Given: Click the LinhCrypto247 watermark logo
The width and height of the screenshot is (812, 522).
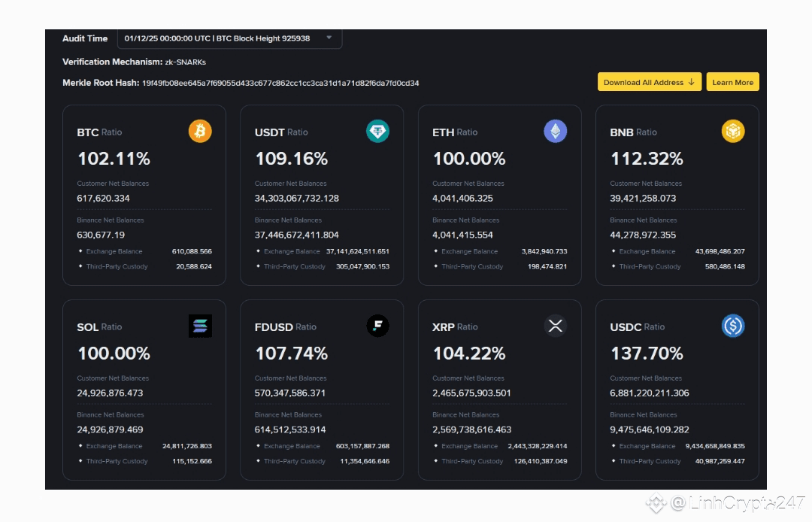Looking at the screenshot, I should [x=655, y=502].
